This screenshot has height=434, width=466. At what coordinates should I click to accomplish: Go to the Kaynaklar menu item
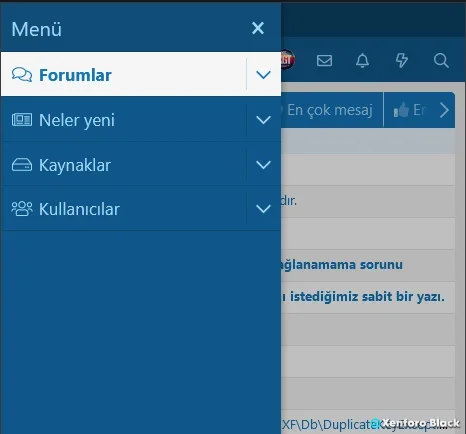(75, 165)
